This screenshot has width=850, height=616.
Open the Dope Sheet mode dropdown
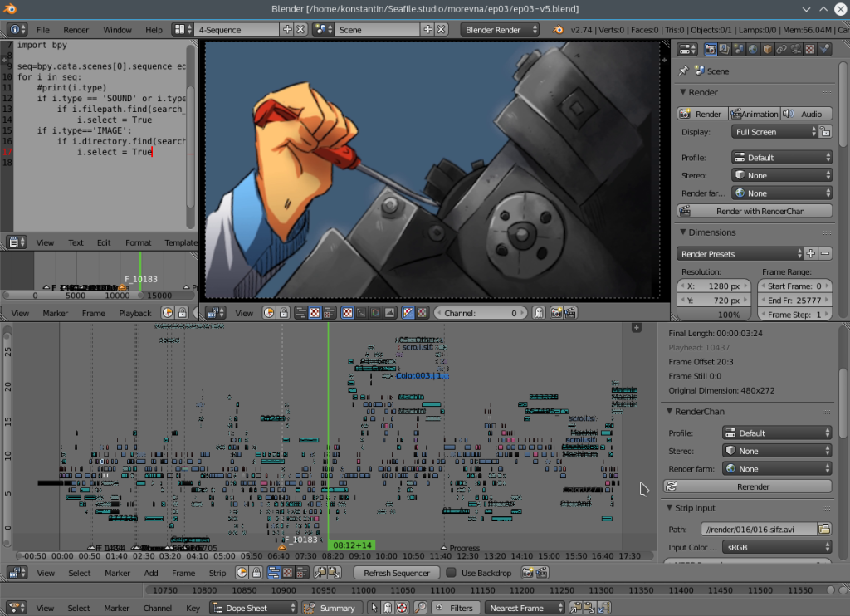click(x=253, y=608)
